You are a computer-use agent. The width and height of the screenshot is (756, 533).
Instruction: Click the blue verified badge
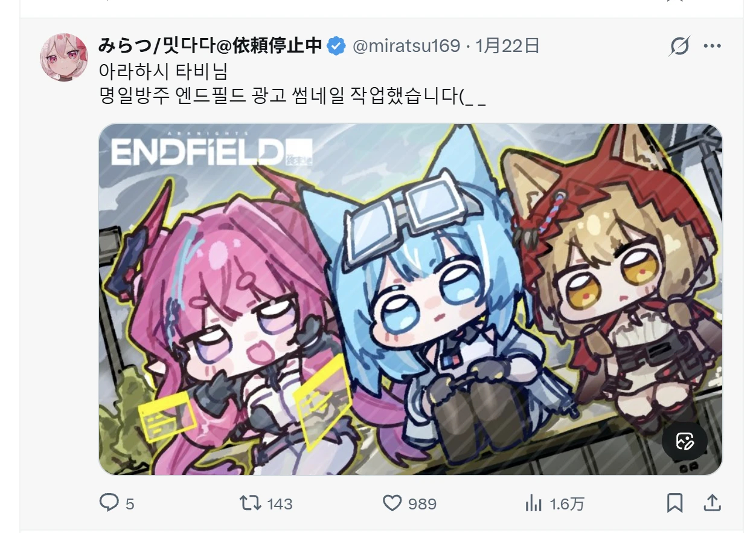(337, 46)
